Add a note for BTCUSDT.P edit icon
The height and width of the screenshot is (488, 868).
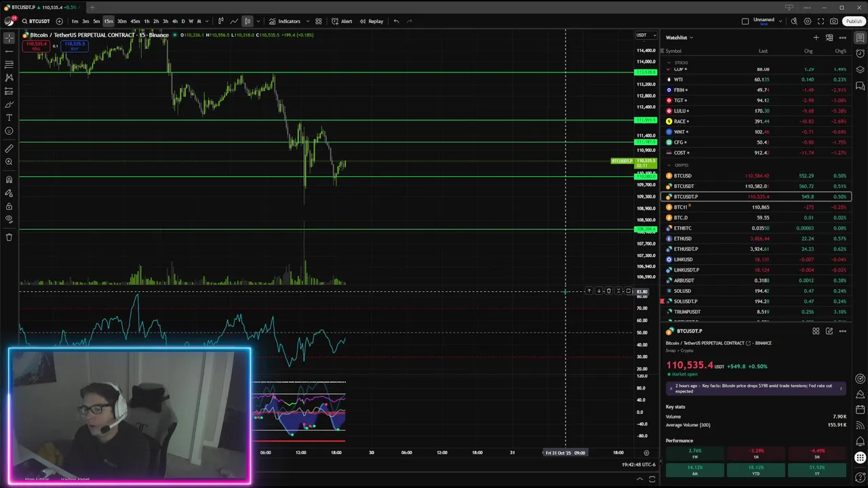pos(829,331)
